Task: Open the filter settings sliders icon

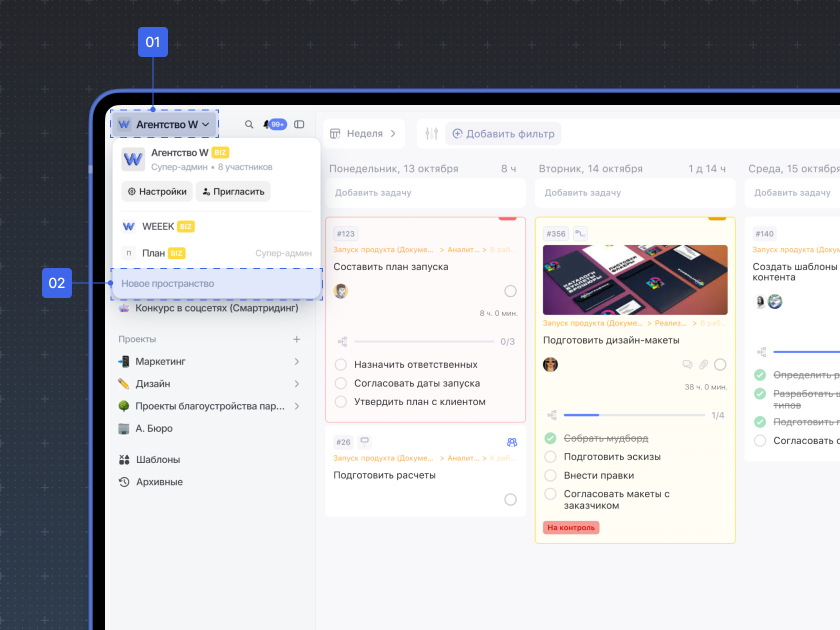Action: click(x=431, y=133)
